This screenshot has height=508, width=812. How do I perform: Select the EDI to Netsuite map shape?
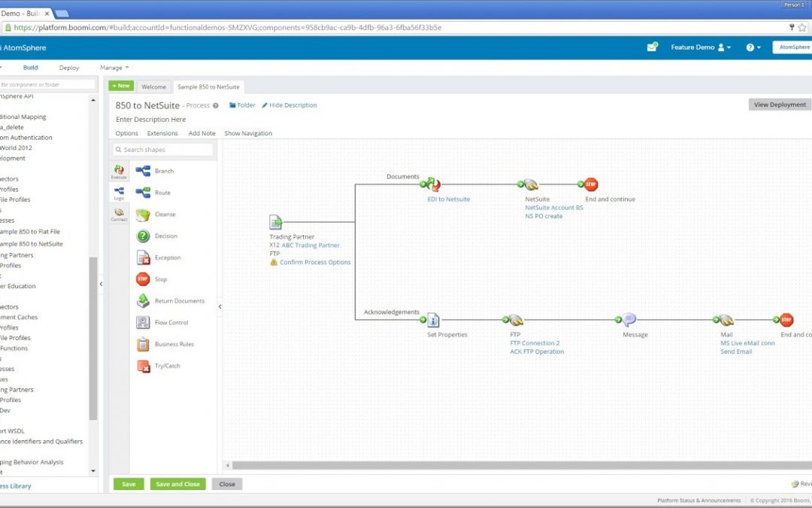434,184
